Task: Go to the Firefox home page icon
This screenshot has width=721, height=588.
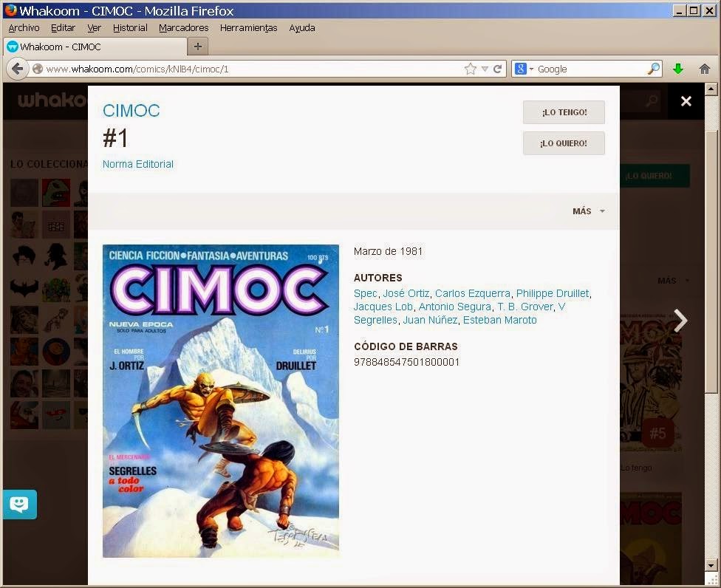Action: pos(705,69)
